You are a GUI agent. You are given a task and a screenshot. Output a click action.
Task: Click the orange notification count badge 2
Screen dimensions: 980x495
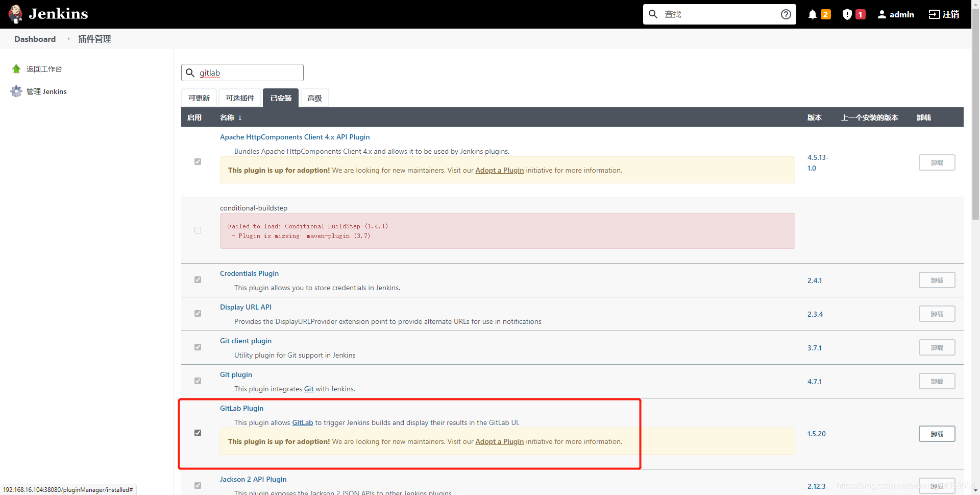point(825,14)
